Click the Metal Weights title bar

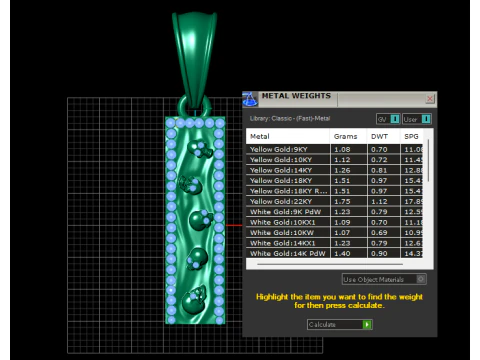pyautogui.click(x=340, y=99)
